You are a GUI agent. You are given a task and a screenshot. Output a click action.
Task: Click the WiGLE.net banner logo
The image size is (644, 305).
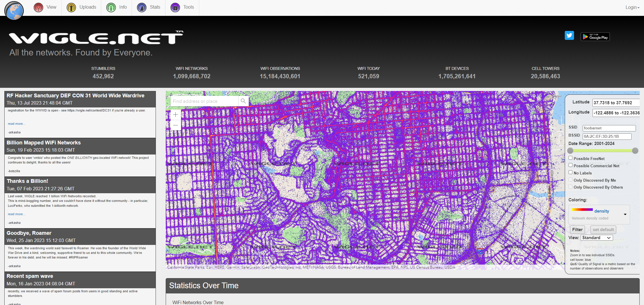[x=96, y=38]
